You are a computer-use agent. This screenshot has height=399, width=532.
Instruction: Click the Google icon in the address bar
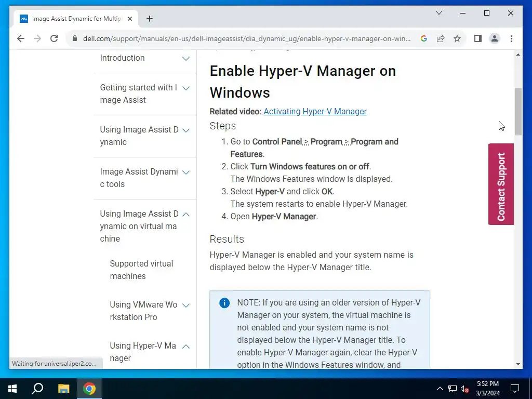pos(424,38)
